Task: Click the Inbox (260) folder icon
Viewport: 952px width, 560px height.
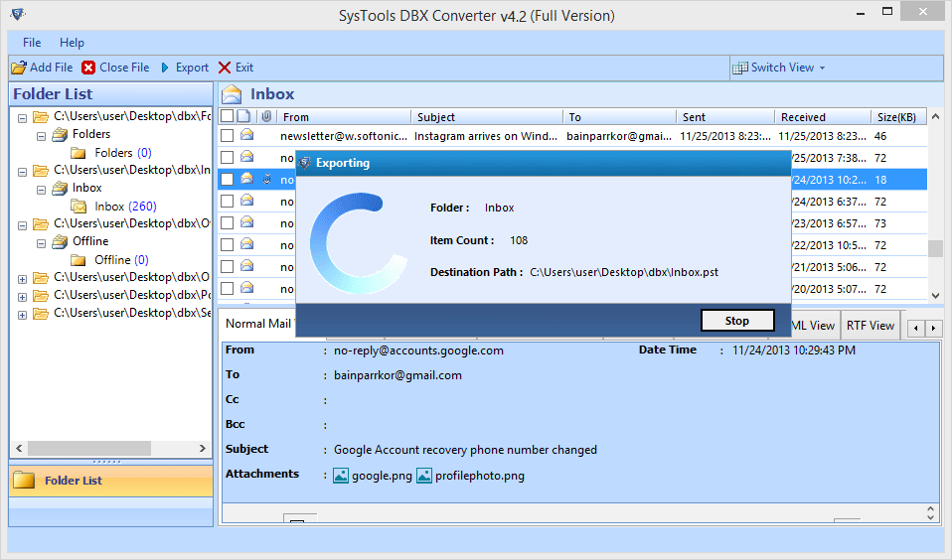Action: tap(79, 207)
